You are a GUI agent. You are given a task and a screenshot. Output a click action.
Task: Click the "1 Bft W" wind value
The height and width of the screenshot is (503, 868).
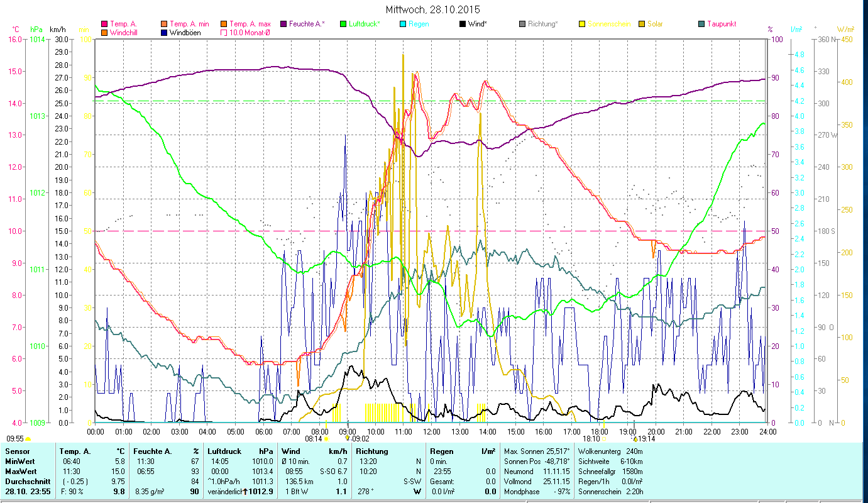coord(297,491)
